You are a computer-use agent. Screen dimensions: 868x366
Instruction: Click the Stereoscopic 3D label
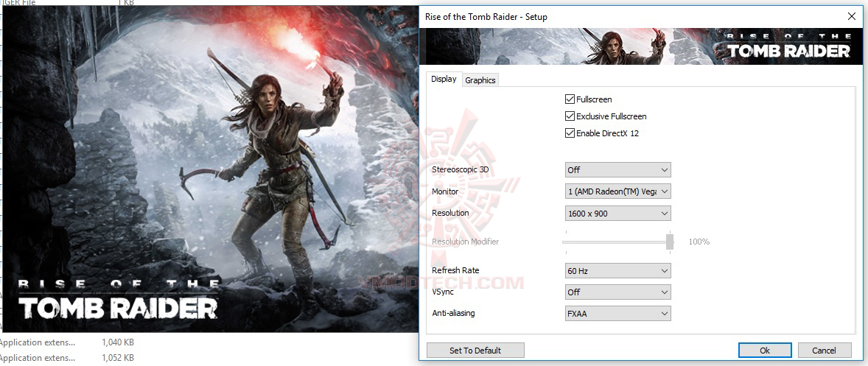pos(460,169)
